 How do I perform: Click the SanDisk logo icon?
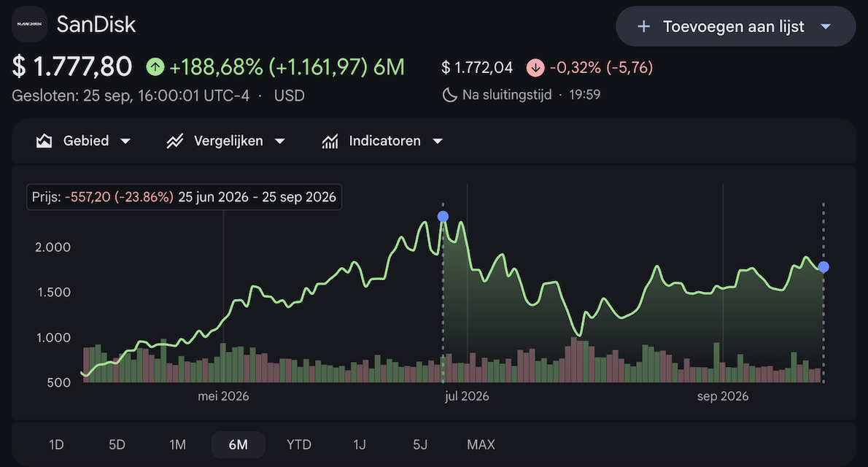[x=29, y=24]
